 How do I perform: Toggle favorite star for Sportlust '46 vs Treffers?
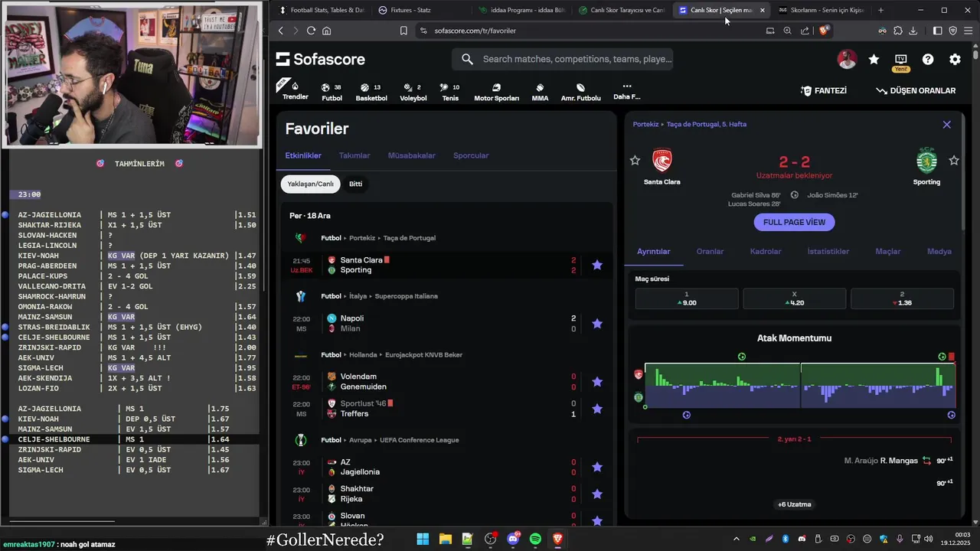[597, 409]
